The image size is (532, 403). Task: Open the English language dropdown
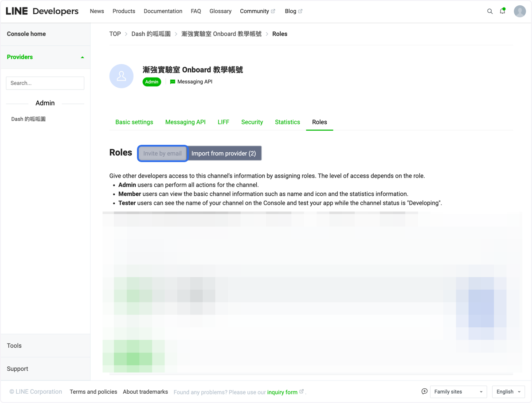click(x=509, y=392)
